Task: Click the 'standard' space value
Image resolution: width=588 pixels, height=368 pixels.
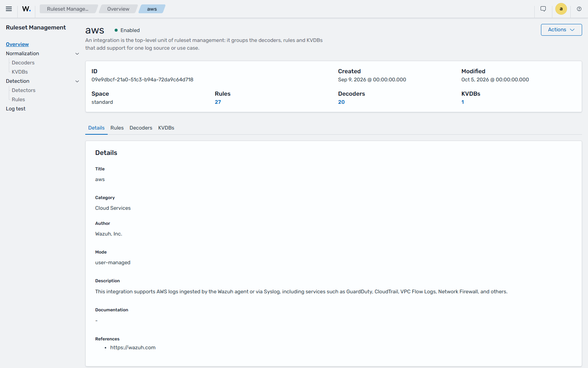Action: click(102, 102)
